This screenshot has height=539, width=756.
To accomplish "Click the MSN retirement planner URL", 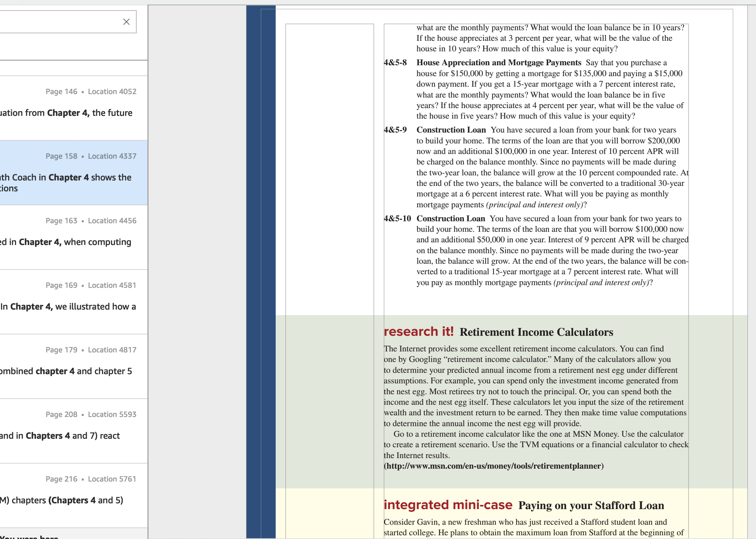I will pyautogui.click(x=494, y=466).
